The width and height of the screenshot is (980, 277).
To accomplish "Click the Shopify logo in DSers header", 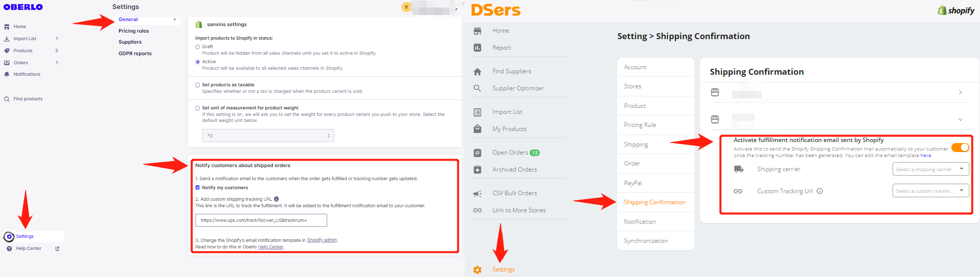I will [956, 10].
